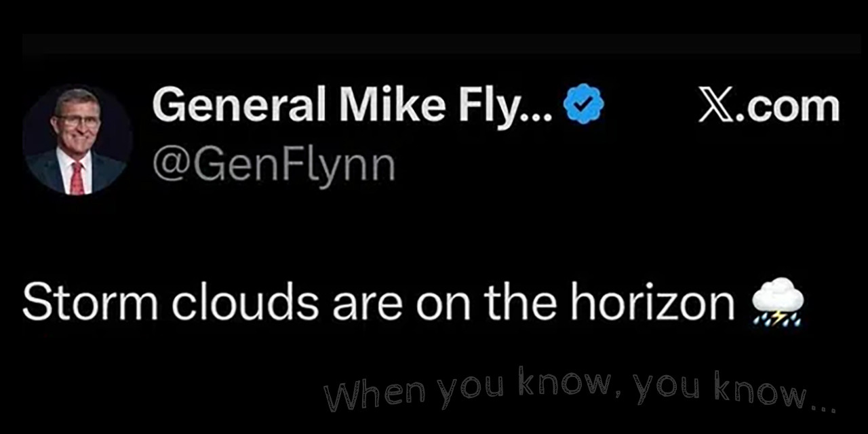
Task: Select the @GenFlynn handle
Action: [x=273, y=165]
